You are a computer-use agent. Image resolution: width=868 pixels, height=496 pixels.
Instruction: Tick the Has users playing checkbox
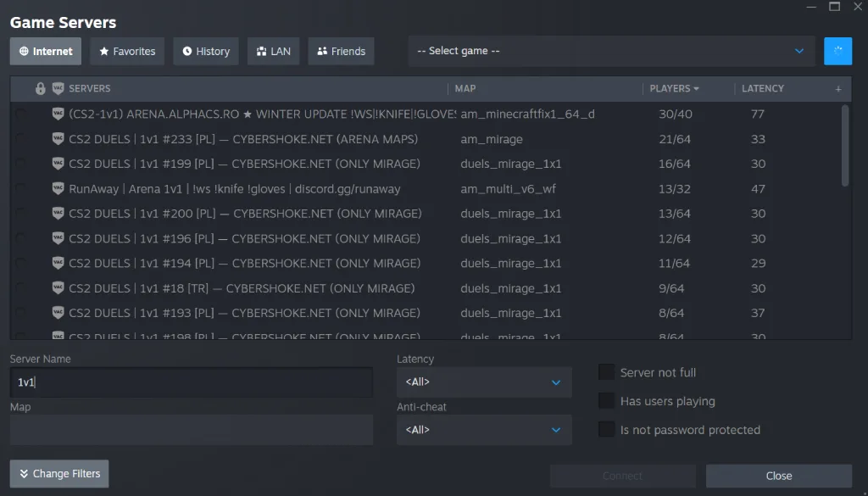607,401
